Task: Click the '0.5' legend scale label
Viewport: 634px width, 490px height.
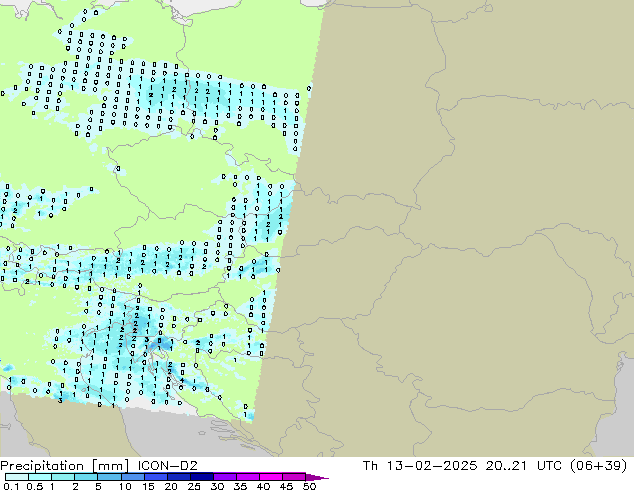Action: (34, 486)
